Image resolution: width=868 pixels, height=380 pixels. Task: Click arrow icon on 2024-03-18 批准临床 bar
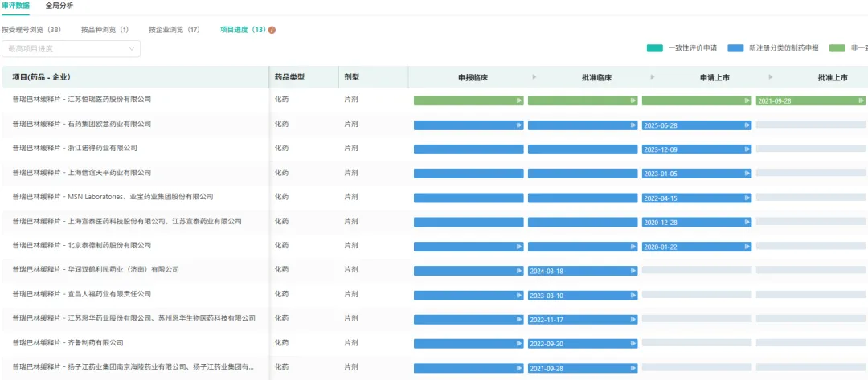click(x=633, y=272)
